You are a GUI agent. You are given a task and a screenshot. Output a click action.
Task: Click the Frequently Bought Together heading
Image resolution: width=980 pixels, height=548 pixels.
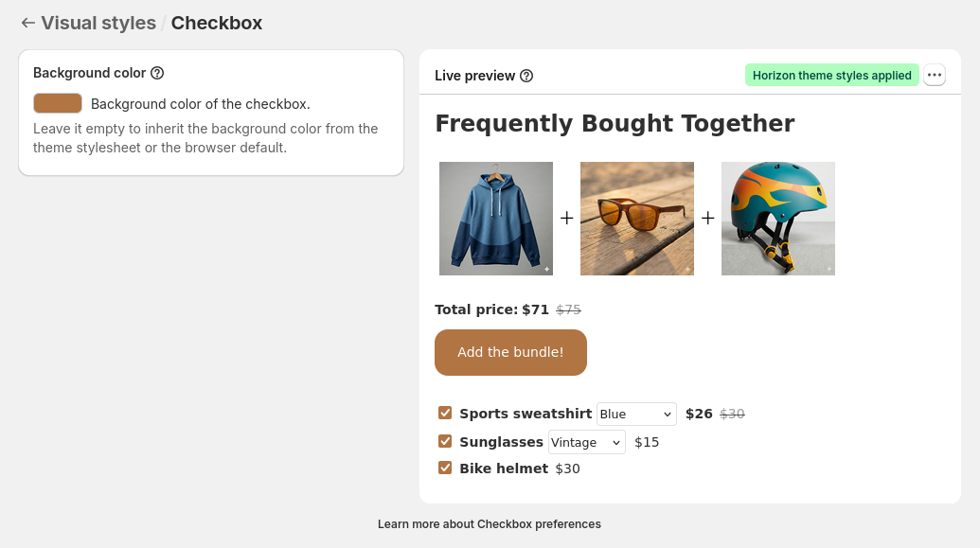(615, 124)
